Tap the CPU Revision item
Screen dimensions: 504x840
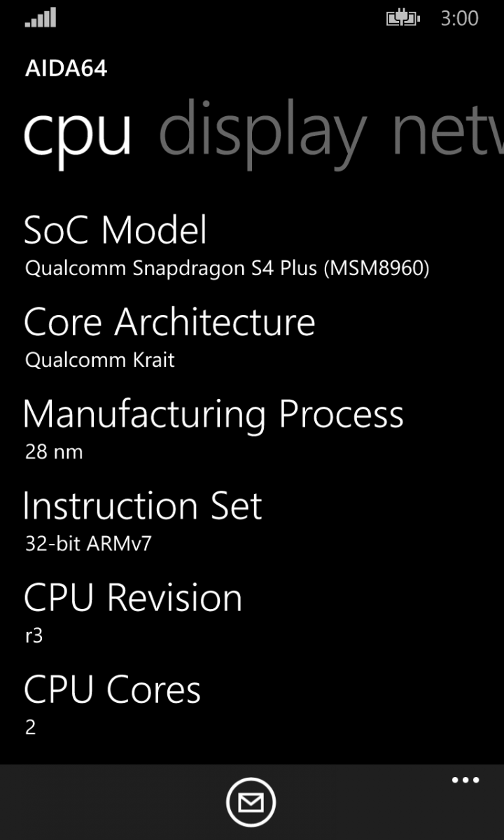pos(133,598)
